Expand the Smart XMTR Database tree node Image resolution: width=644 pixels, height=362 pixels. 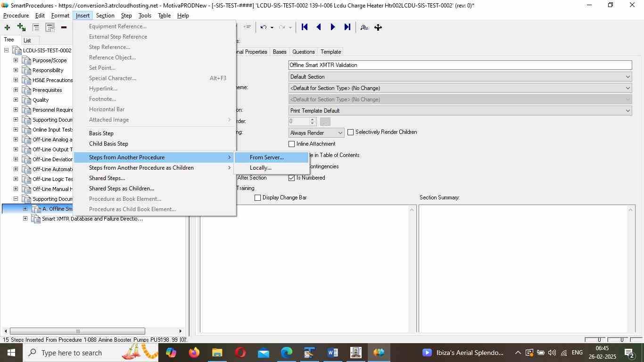coord(25,219)
